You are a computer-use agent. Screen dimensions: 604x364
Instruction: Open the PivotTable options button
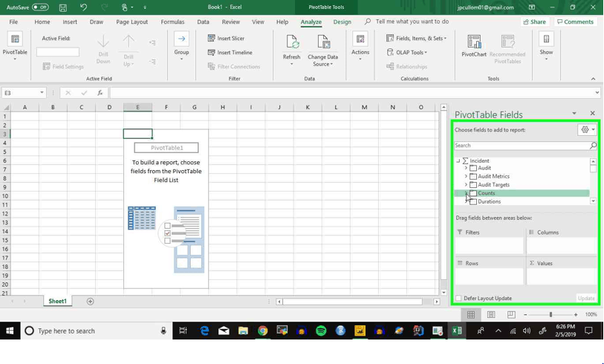(15, 45)
